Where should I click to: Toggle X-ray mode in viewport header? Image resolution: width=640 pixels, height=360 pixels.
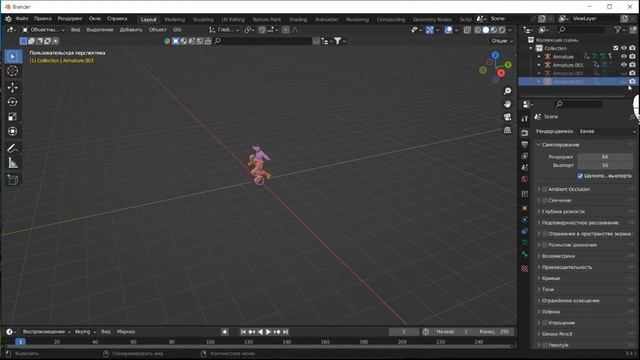point(467,30)
